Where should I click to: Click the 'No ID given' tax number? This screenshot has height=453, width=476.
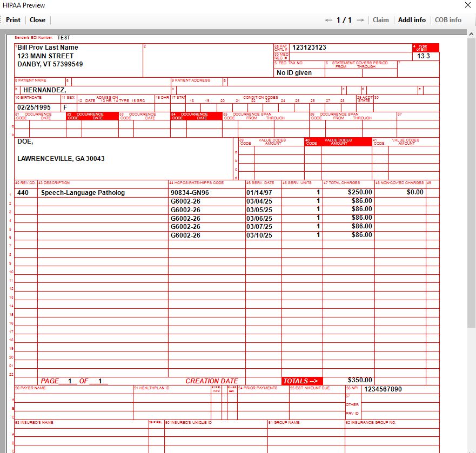[294, 73]
